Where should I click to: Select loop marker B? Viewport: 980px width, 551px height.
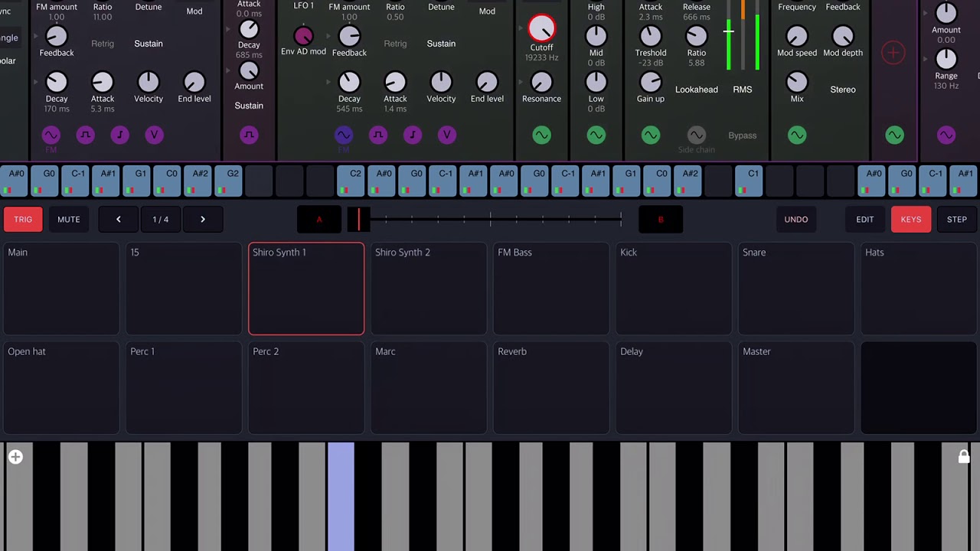pyautogui.click(x=661, y=220)
